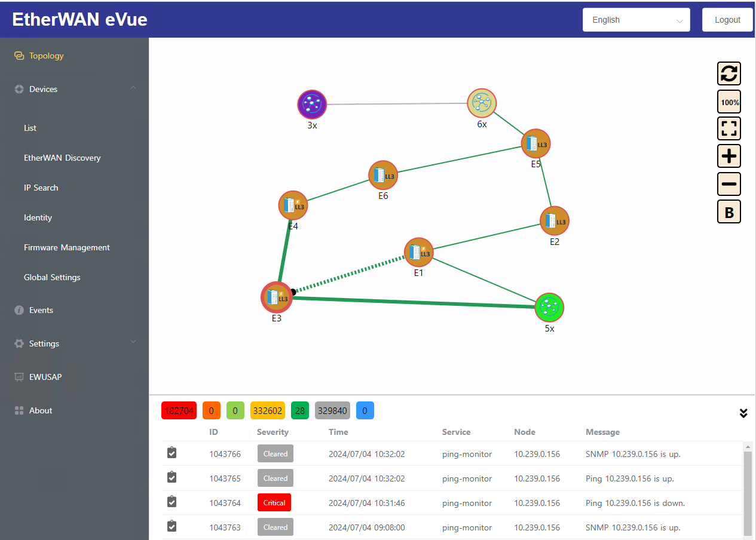Click acknowledge icon for event 1043766
Viewport: 756px width, 540px height.
coord(172,453)
